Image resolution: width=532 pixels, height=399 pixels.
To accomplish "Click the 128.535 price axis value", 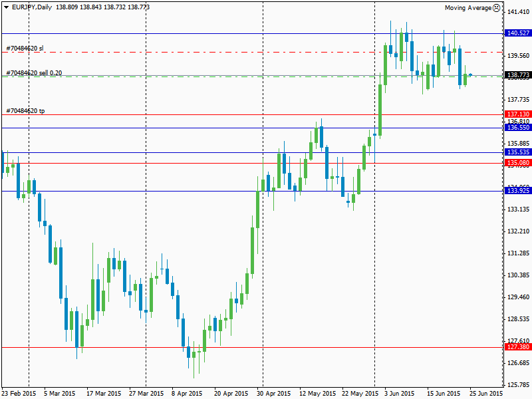I will point(518,319).
